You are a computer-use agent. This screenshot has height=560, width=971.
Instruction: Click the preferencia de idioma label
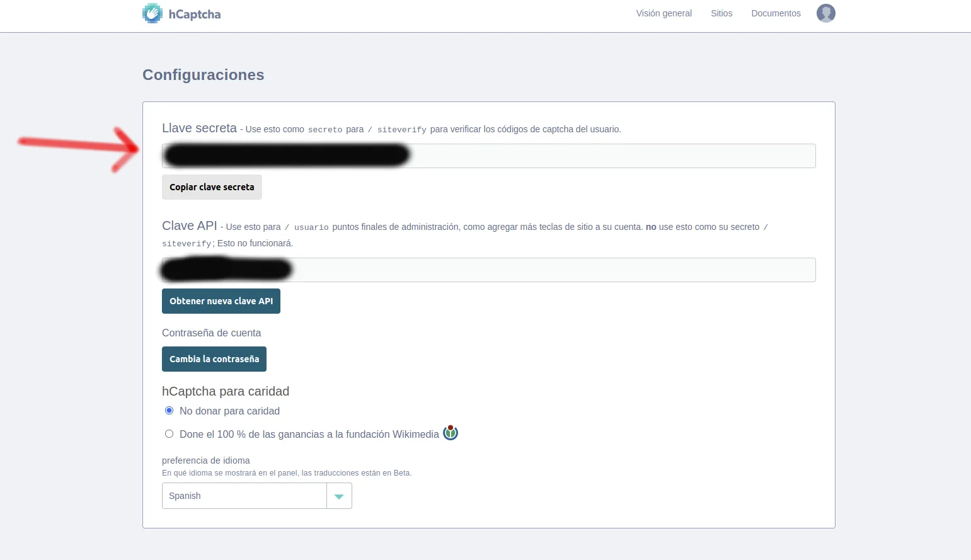tap(206, 460)
